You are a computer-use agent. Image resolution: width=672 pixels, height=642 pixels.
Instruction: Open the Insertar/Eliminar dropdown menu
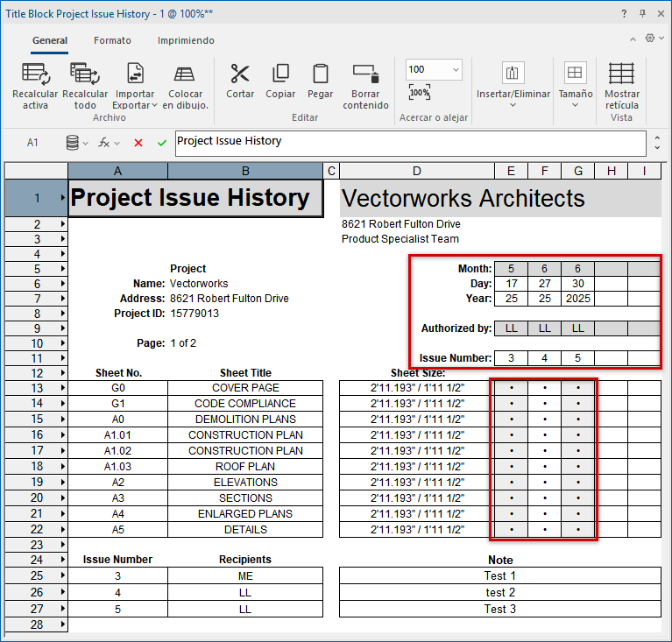(513, 105)
